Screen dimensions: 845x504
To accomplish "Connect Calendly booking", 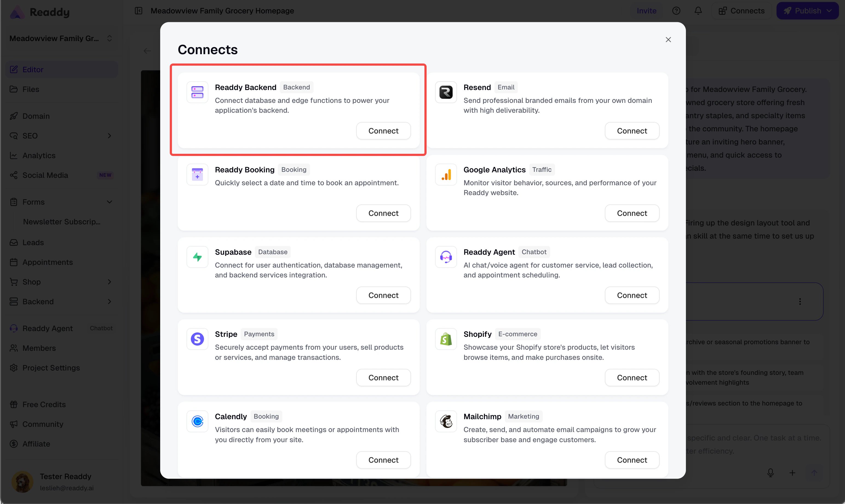I will [x=383, y=460].
